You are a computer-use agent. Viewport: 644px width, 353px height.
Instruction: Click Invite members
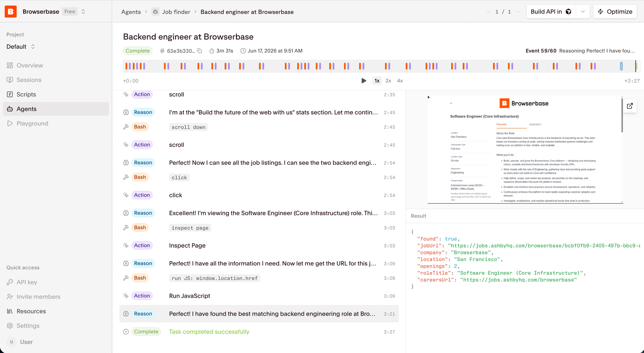(56, 297)
